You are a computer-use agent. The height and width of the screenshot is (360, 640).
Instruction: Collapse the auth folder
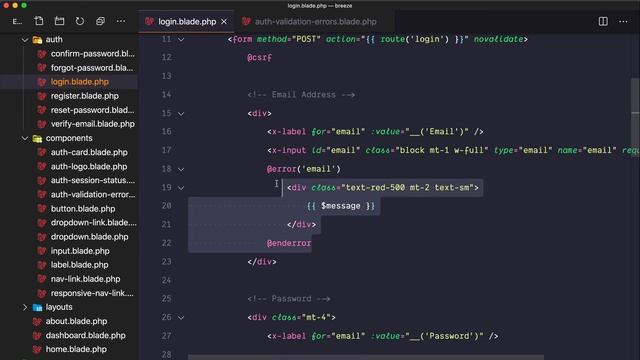(25, 40)
